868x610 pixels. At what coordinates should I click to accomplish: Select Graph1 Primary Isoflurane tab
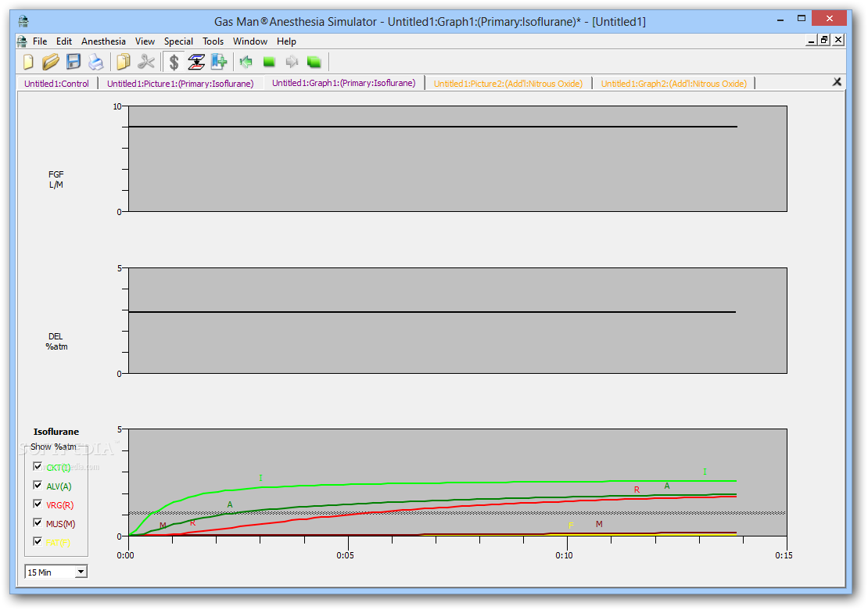[344, 83]
